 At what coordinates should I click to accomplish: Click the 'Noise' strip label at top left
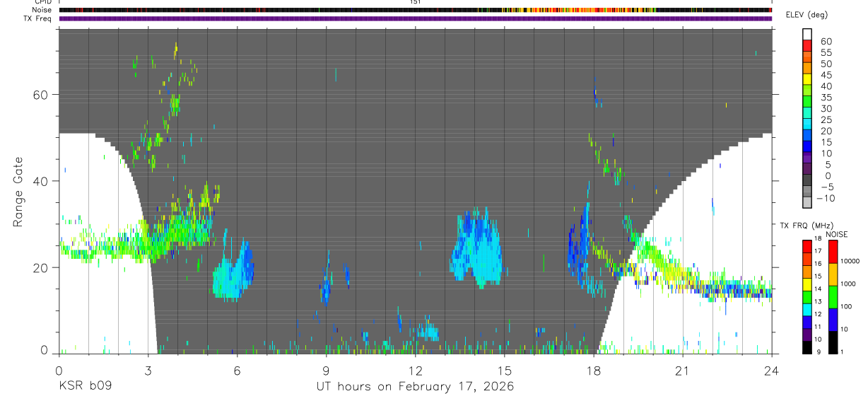click(x=42, y=10)
